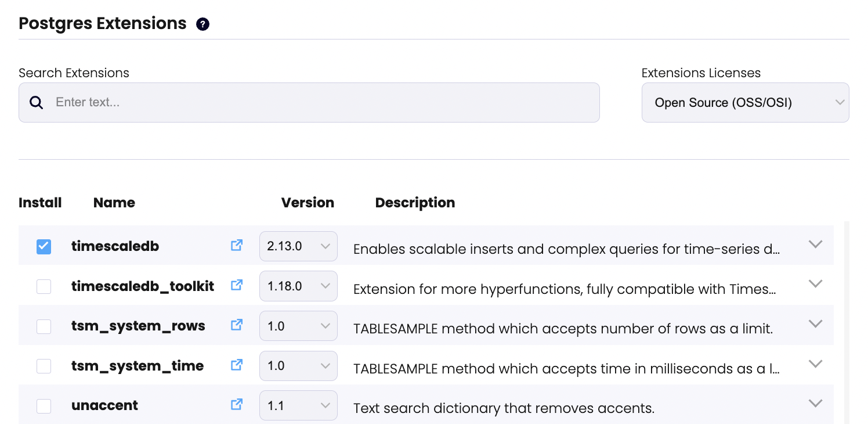Open the Extensions Licenses dropdown

(x=745, y=102)
